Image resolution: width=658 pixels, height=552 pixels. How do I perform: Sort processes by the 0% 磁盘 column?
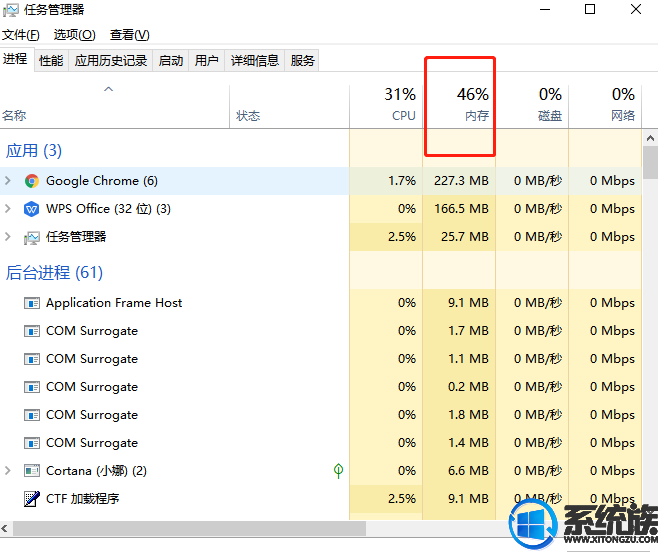tap(532, 107)
